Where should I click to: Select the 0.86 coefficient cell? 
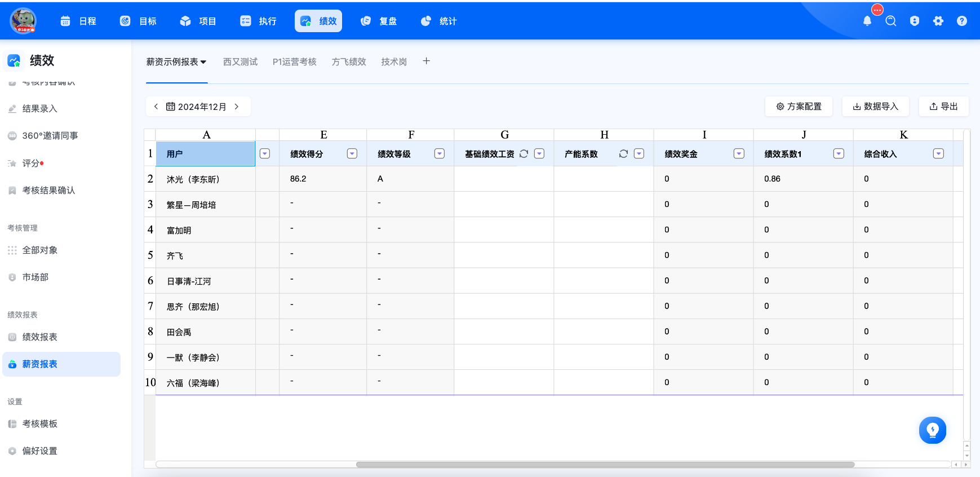pos(804,179)
